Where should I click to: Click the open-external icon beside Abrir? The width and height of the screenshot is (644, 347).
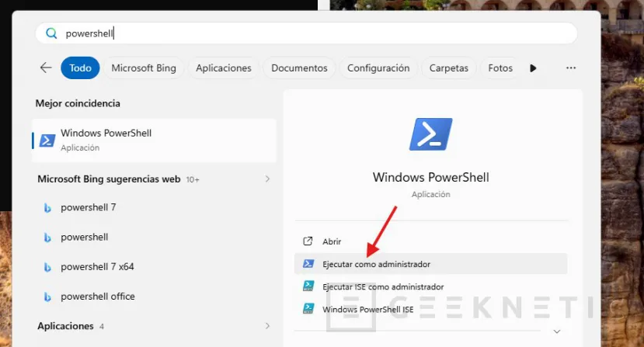coord(308,241)
